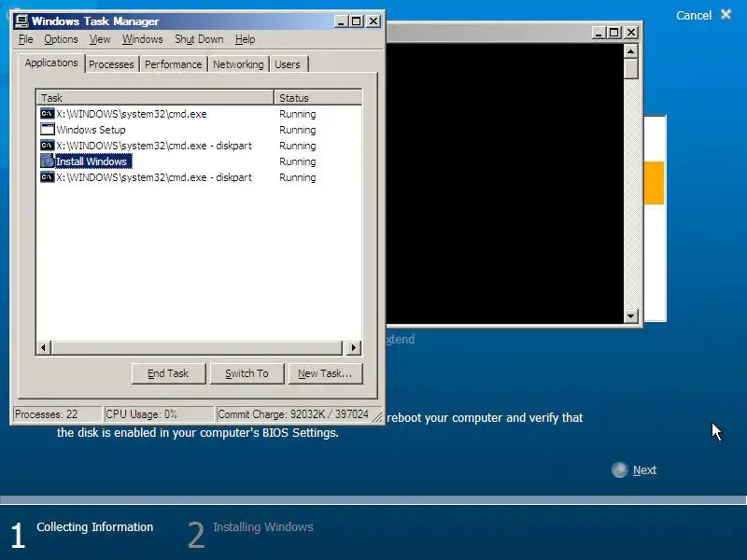Click the Next link in setup

pyautogui.click(x=644, y=470)
